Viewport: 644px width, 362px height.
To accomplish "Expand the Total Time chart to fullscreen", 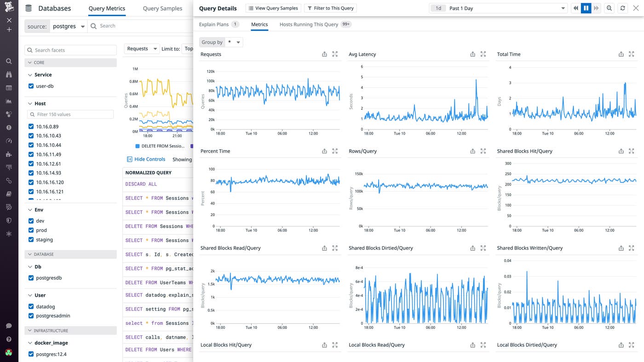I will pyautogui.click(x=631, y=54).
